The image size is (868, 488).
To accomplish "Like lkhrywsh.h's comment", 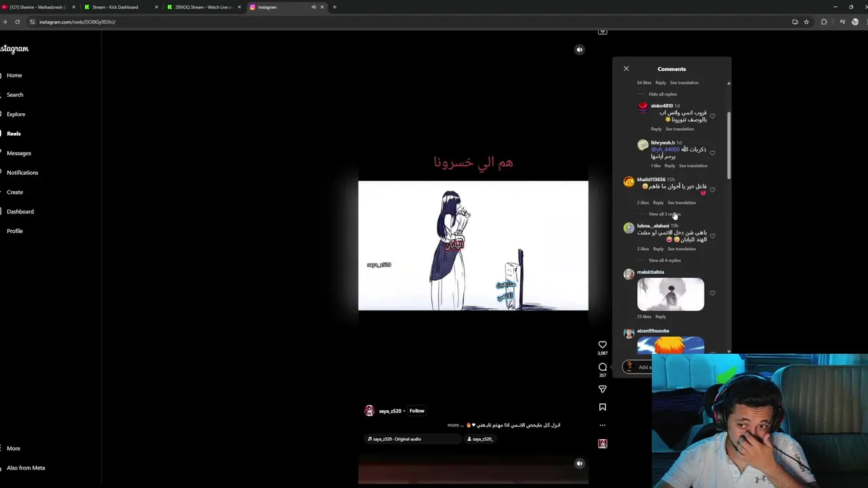I will pos(712,152).
